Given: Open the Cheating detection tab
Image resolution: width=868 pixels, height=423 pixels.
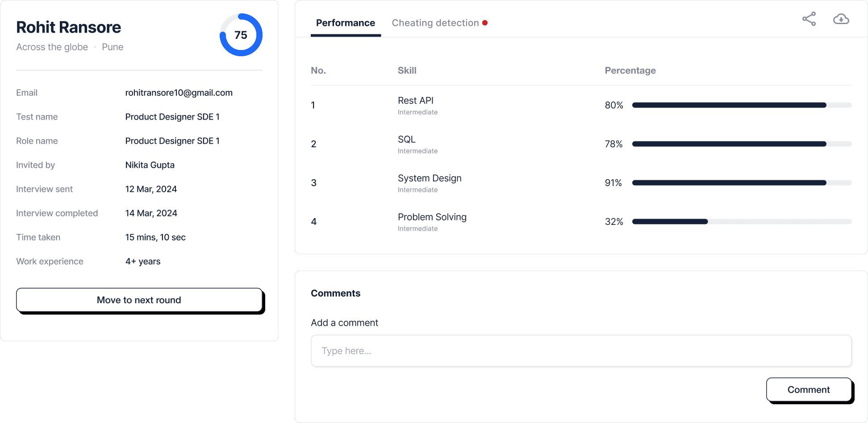Looking at the screenshot, I should (x=435, y=23).
